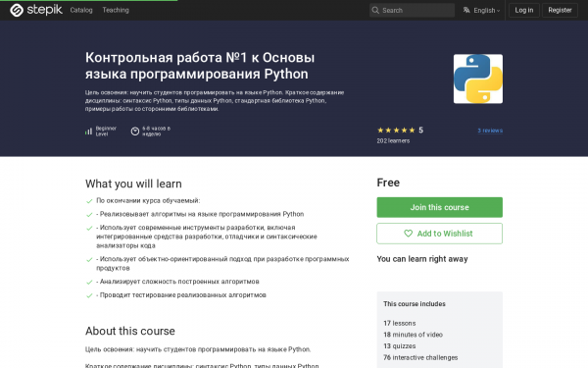Click the 'Beginner Level' label text
This screenshot has width=588, height=368.
106,131
